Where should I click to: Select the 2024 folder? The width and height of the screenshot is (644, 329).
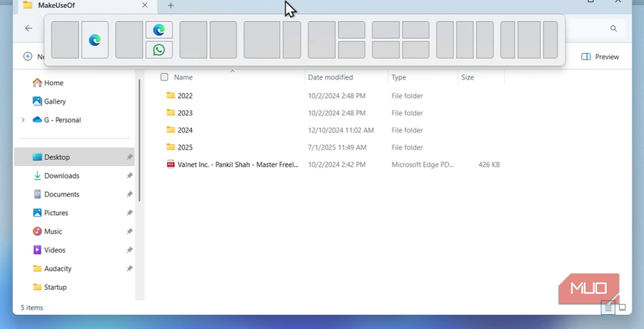coord(185,130)
